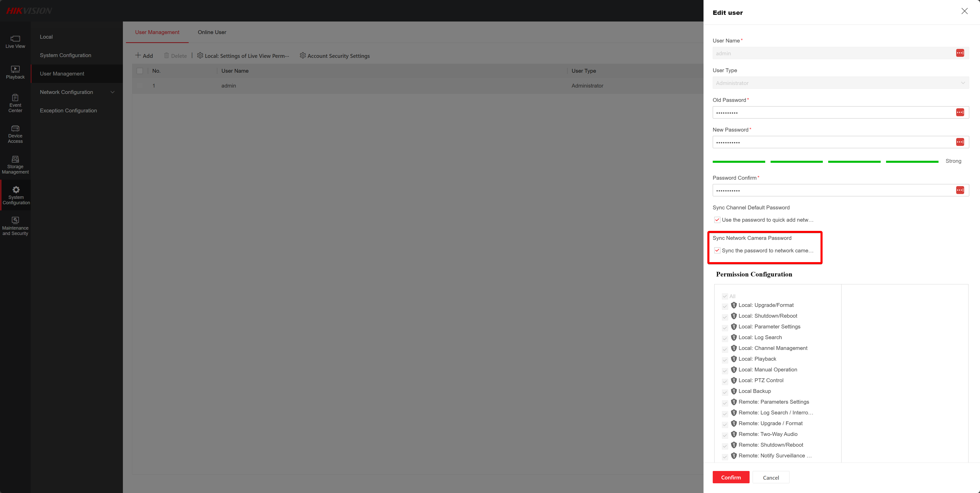Image resolution: width=980 pixels, height=493 pixels.
Task: Select all users in the table
Action: tap(140, 71)
